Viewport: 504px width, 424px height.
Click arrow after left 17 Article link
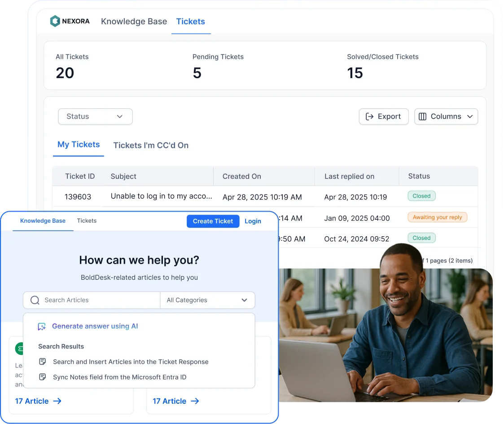coord(57,401)
